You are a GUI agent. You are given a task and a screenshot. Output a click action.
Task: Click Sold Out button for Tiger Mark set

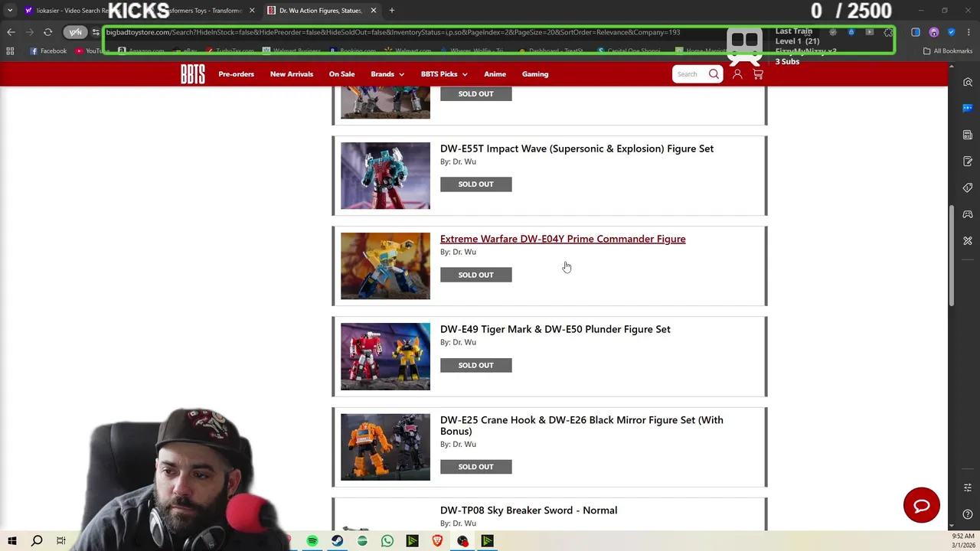pyautogui.click(x=475, y=365)
